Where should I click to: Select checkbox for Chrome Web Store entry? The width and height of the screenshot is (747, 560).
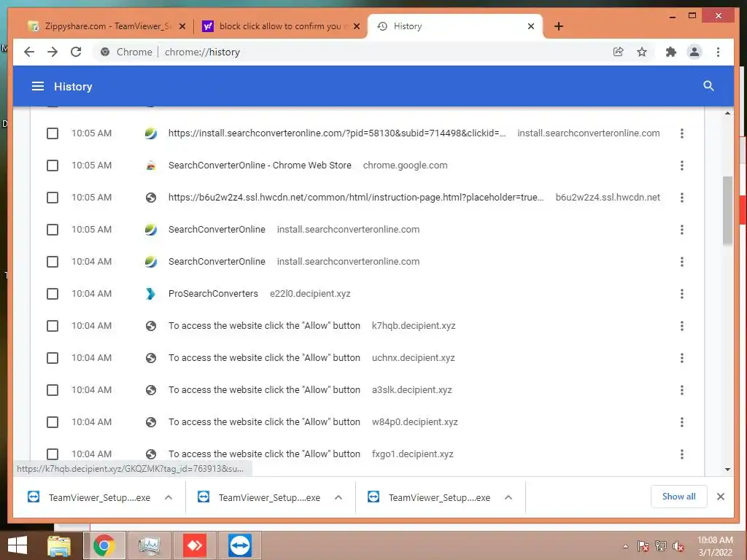[x=53, y=166]
